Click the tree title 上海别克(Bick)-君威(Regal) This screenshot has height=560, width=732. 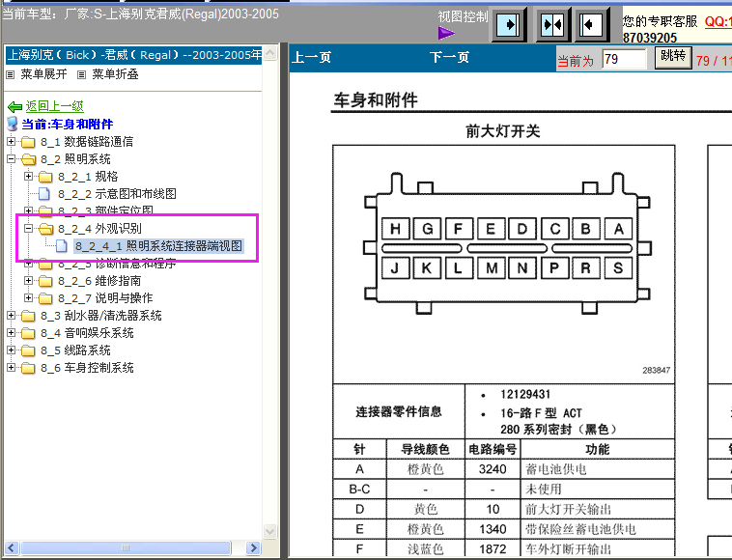point(133,55)
